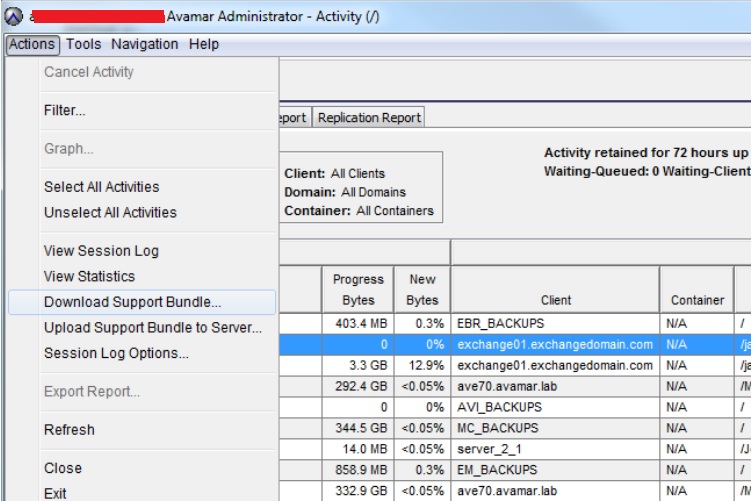Sort by Client column header
The height and width of the screenshot is (501, 755).
pyautogui.click(x=555, y=290)
